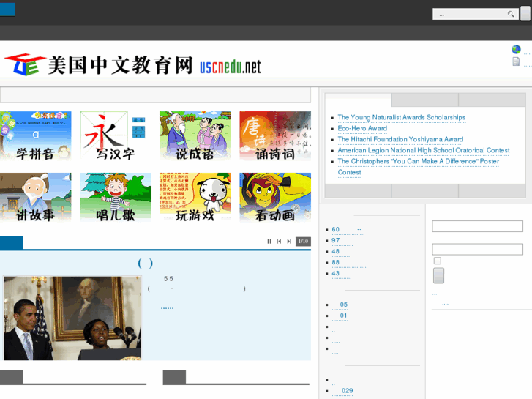Click the document icon below the globe
The image size is (532, 399).
pos(516,61)
